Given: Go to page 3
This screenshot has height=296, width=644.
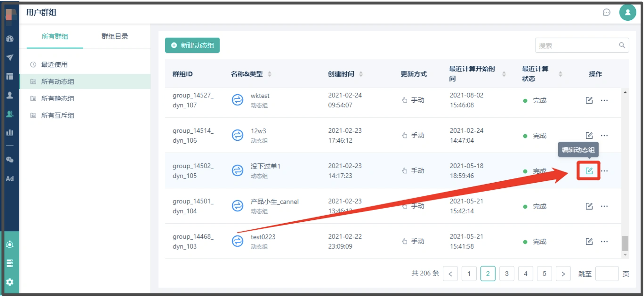Looking at the screenshot, I should pos(507,274).
